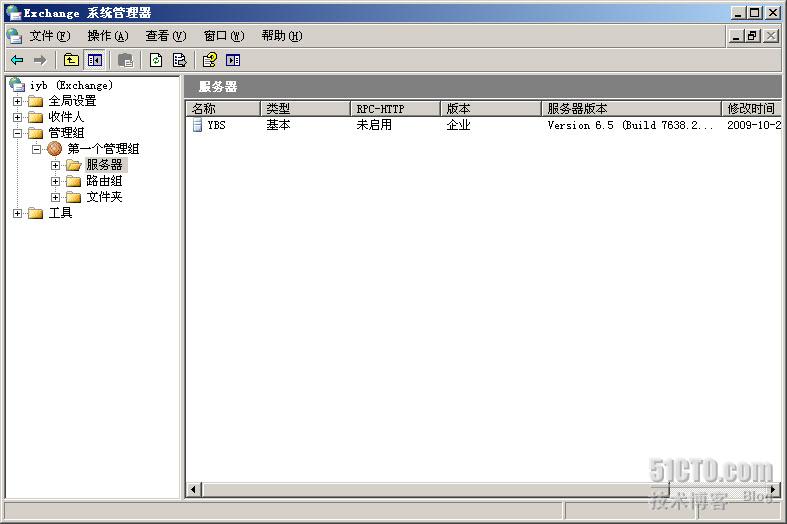Screen dimensions: 787x524
Task: Click the Back arrow toolbar icon
Action: pyautogui.click(x=17, y=61)
